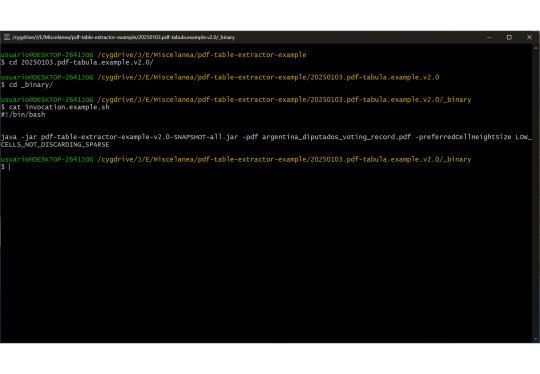Click the '#!/bin/bash' output line

coord(23,115)
